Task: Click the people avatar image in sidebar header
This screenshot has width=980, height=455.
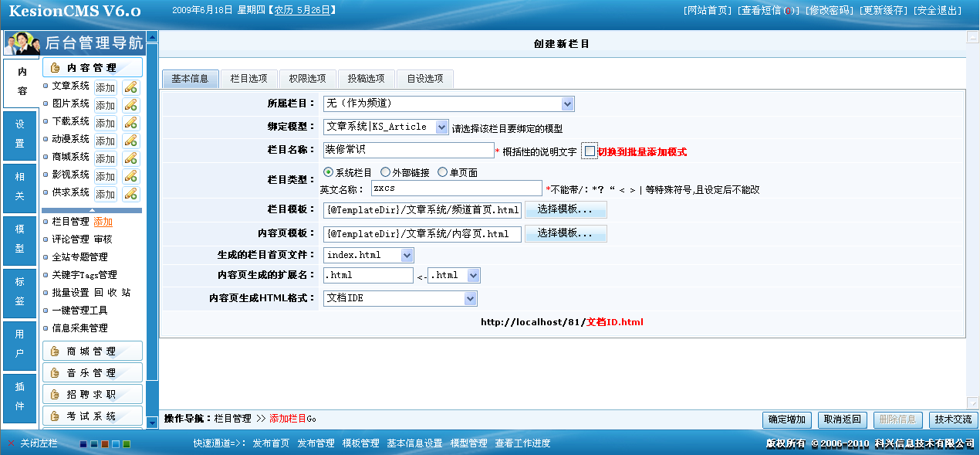Action: tap(22, 44)
